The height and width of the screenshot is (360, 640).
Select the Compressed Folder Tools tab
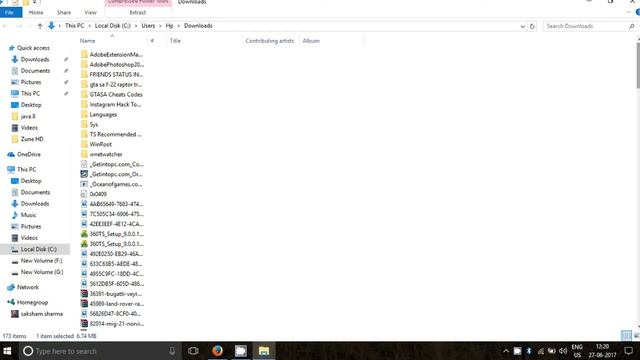[x=138, y=2]
